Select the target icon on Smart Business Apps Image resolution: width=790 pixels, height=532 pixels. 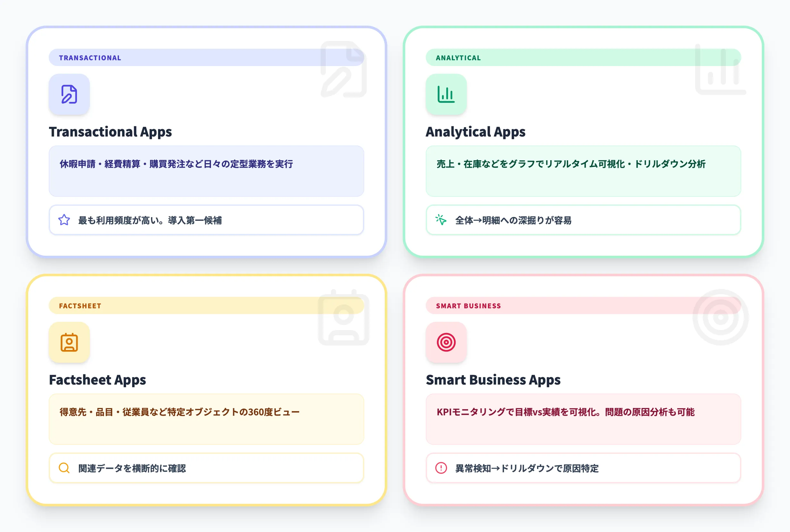coord(446,343)
